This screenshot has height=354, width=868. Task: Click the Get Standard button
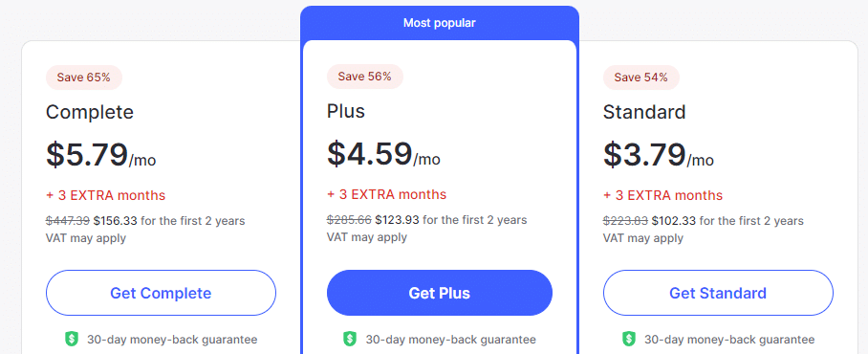click(718, 293)
